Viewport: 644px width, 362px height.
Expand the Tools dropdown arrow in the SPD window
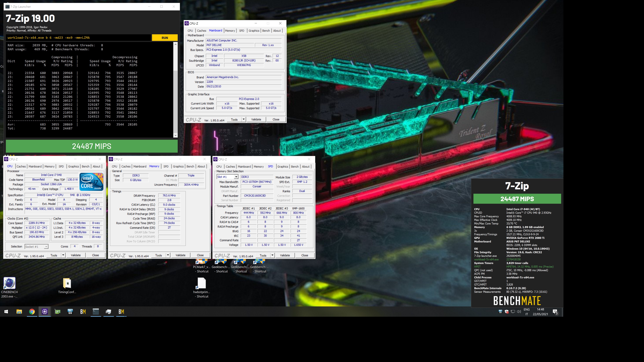pyautogui.click(x=272, y=255)
